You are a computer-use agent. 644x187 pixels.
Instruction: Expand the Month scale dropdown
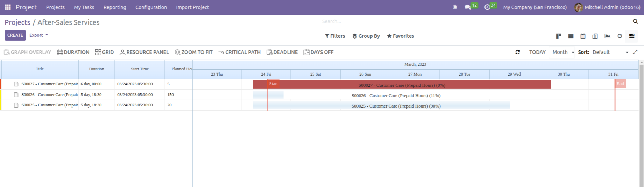point(563,52)
